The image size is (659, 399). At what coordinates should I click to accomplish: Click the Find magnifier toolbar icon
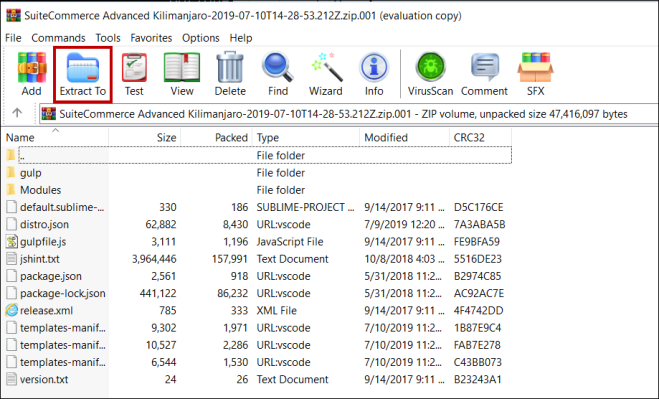[277, 67]
